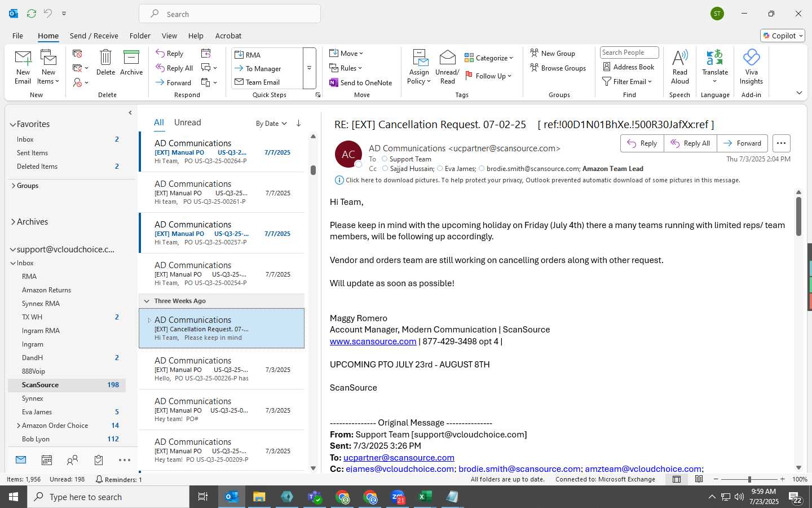Archive the selected message

(131, 63)
